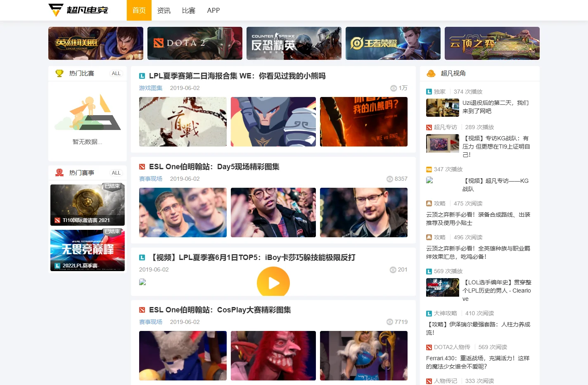Image resolution: width=588 pixels, height=385 pixels.
Task: Click Dota icon before Day5现场精彩图集 title
Action: (142, 167)
